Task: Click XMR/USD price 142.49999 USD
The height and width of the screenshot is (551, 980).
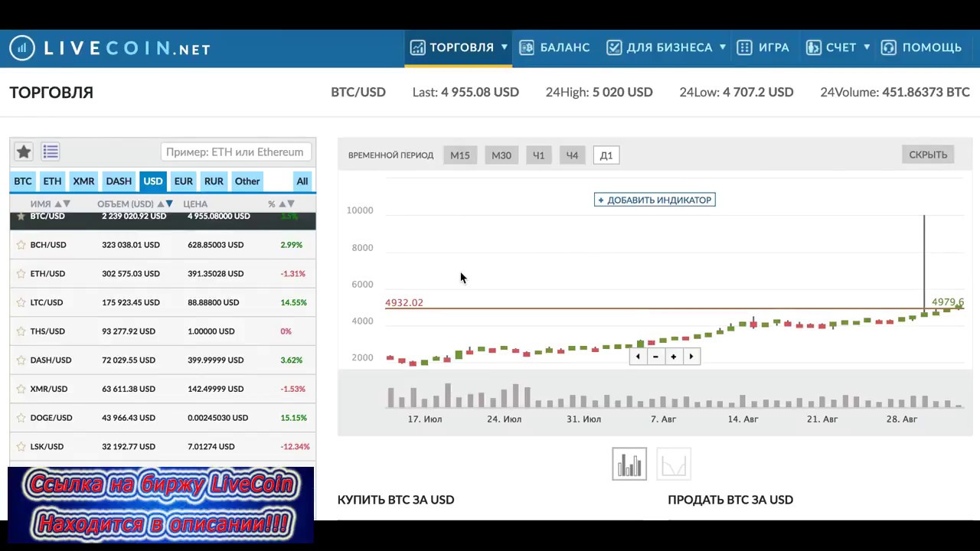Action: (x=215, y=389)
